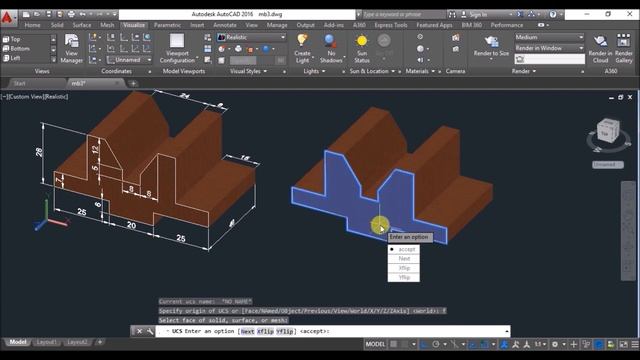Open Render Gallery
640x360 pixels.
point(624,48)
